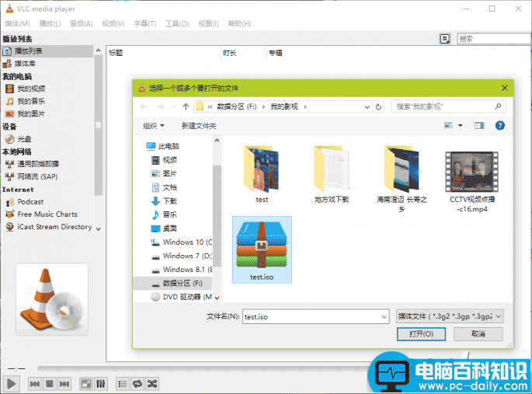Open the 媒体文件 file type dropdown
Screen dimensions: 532x394
coord(450,316)
